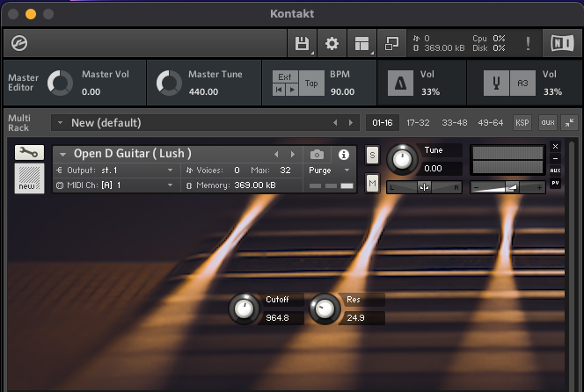Open instrument edit mode with wrench icon

pos(29,152)
